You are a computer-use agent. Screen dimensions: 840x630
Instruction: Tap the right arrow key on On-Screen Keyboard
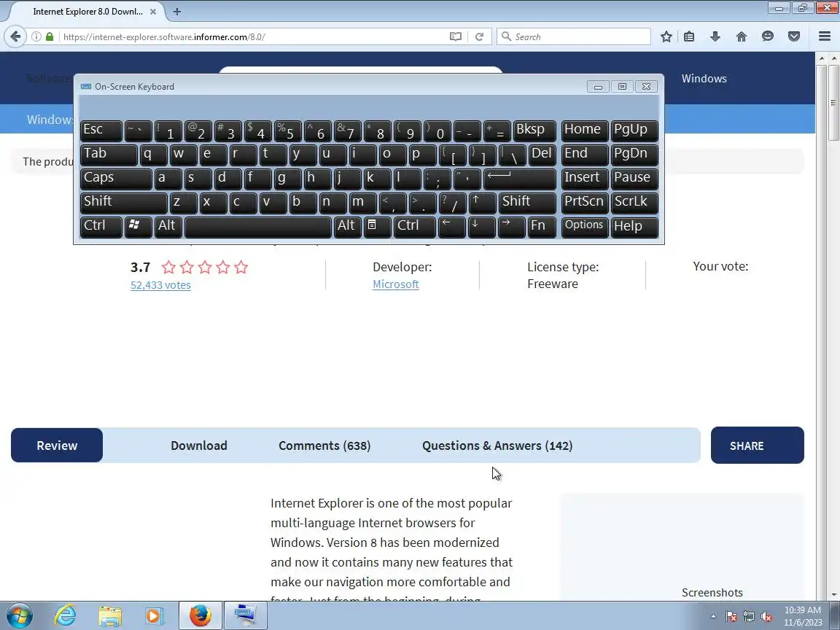511,226
